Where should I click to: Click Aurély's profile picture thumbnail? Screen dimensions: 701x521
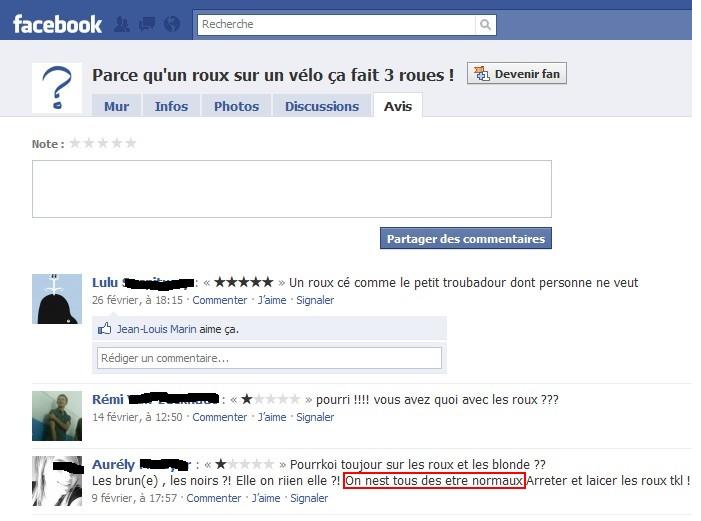click(x=57, y=481)
